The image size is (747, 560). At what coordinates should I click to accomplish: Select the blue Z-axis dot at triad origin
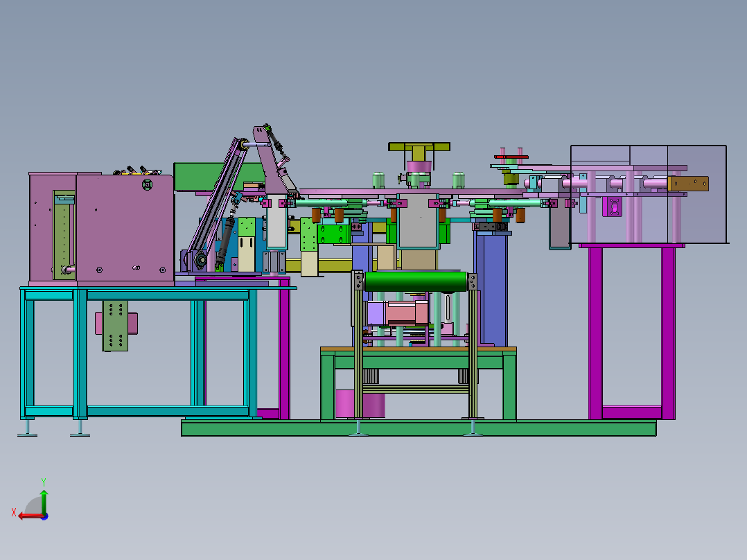pos(44,516)
